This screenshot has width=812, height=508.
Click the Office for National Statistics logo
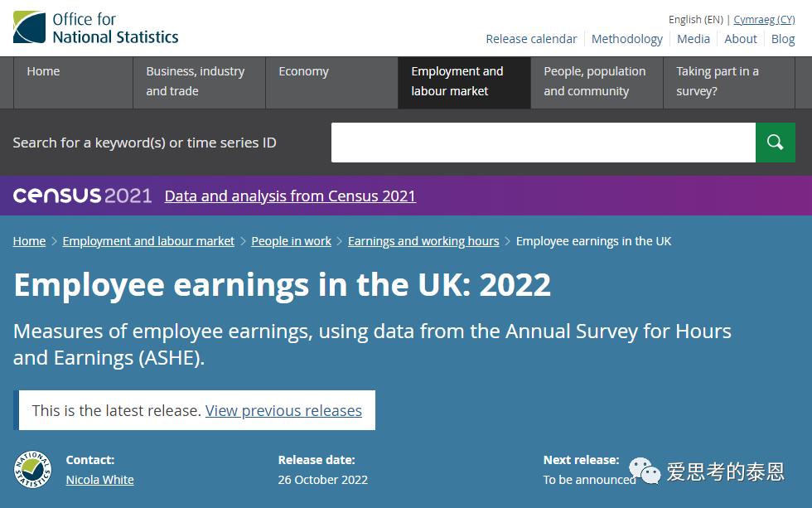[x=95, y=26]
